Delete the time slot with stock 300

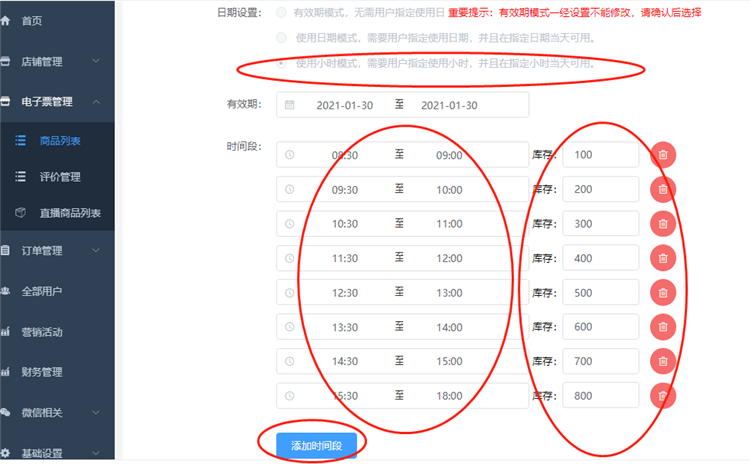pos(663,223)
